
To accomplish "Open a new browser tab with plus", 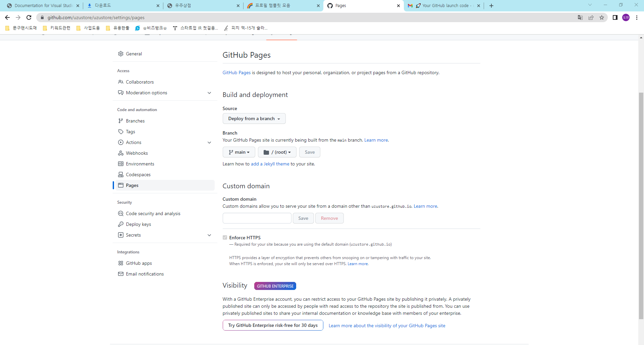I will (491, 6).
